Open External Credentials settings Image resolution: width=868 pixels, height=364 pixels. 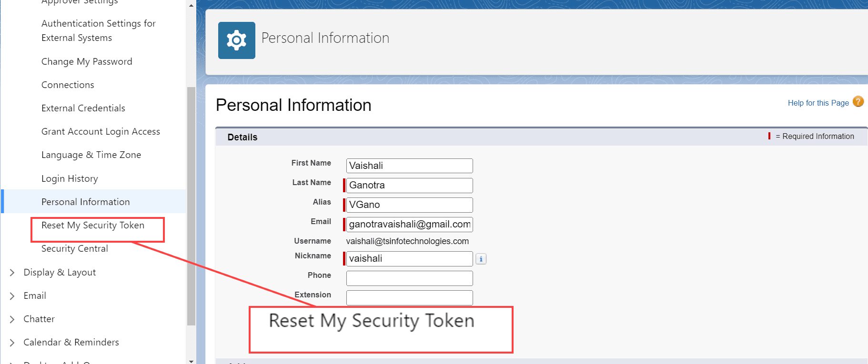pos(82,108)
